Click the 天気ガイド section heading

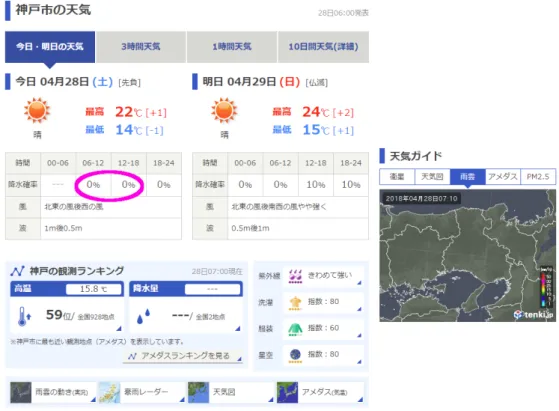pos(416,156)
